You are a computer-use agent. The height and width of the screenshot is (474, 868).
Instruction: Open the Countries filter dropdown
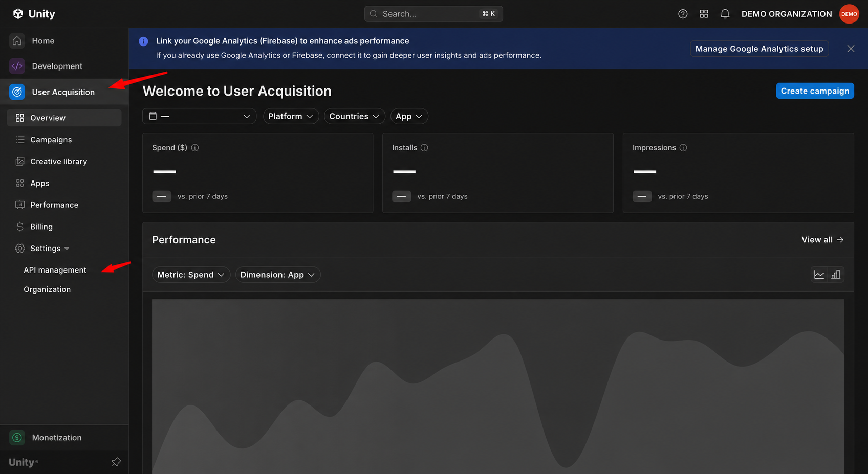[354, 116]
